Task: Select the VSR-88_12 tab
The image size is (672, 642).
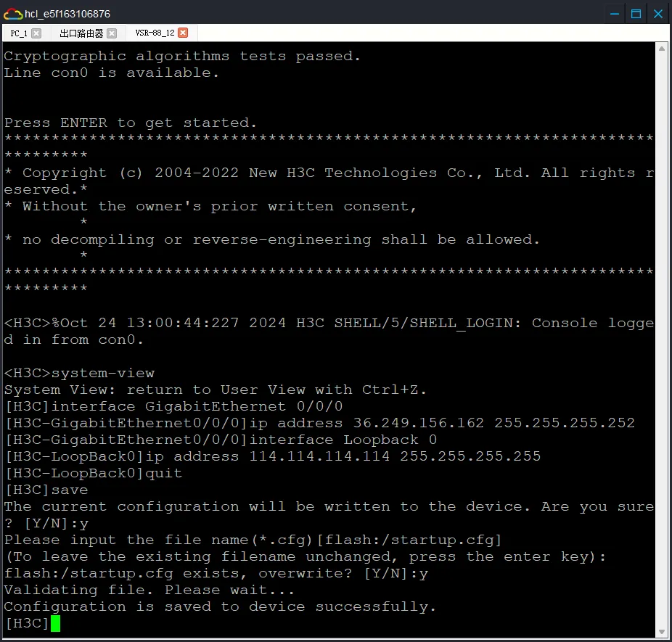Action: click(155, 33)
